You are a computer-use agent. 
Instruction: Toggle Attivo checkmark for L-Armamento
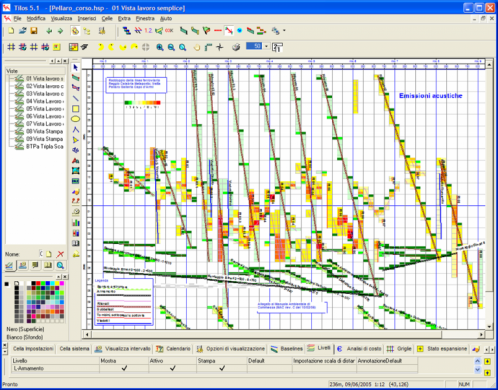pyautogui.click(x=173, y=368)
